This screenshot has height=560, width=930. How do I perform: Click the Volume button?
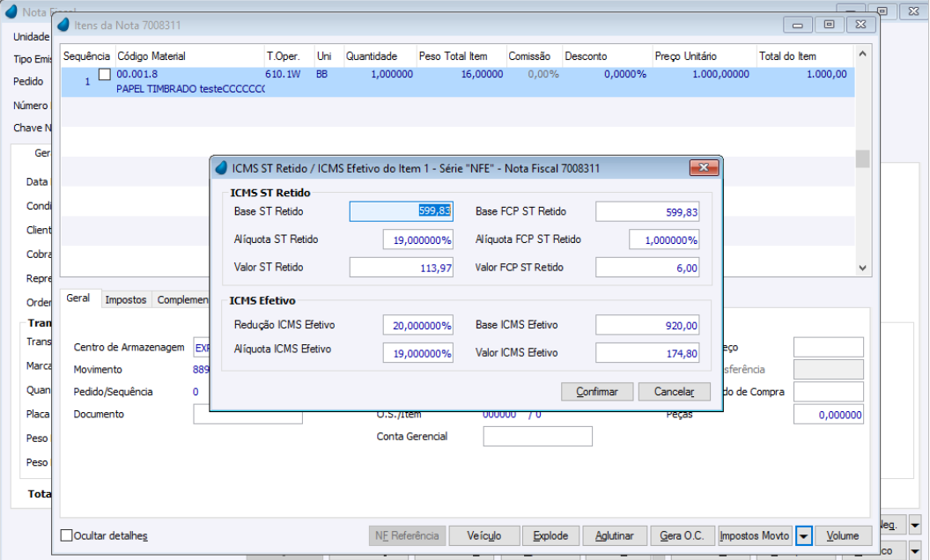(x=843, y=535)
